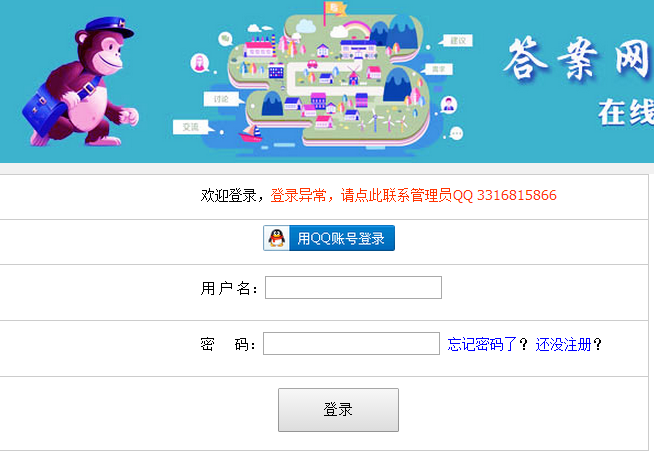Click the 交流 speech bubble label

tap(191, 127)
